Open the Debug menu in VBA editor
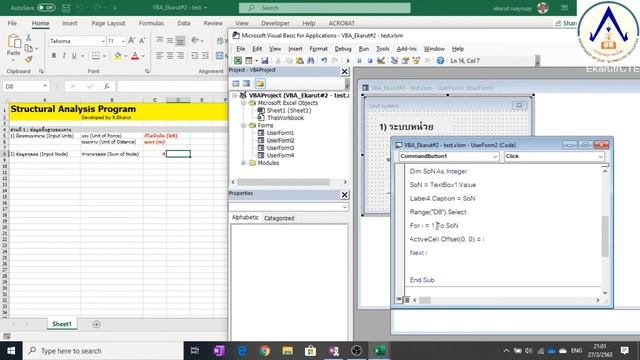Image resolution: width=640 pixels, height=360 pixels. [x=343, y=49]
